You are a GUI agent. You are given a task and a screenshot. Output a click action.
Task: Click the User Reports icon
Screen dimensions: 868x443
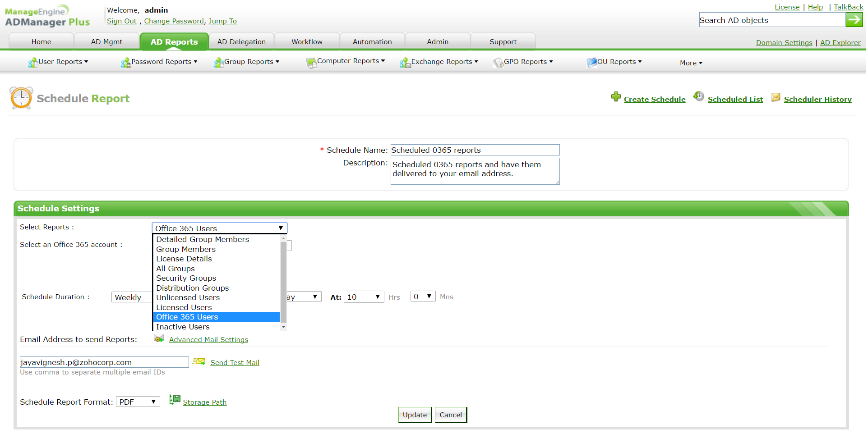click(33, 63)
